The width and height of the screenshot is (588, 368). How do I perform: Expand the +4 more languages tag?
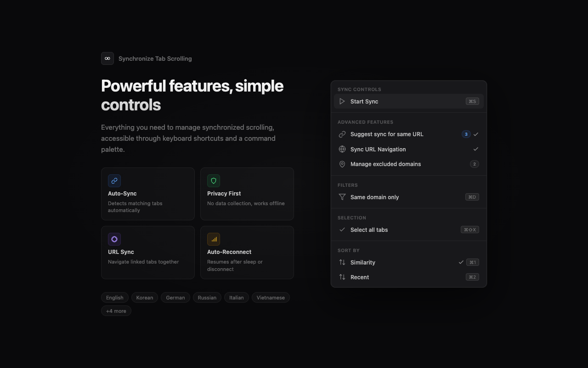[x=116, y=311]
